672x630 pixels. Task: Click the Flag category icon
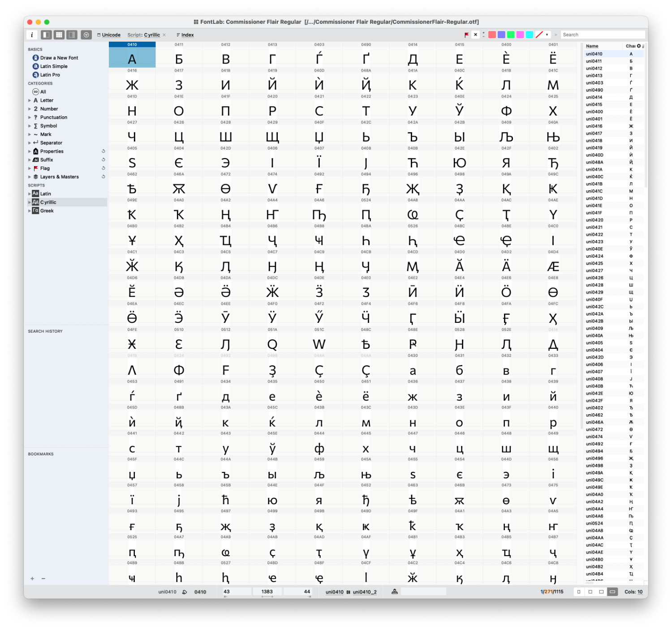[x=36, y=168]
